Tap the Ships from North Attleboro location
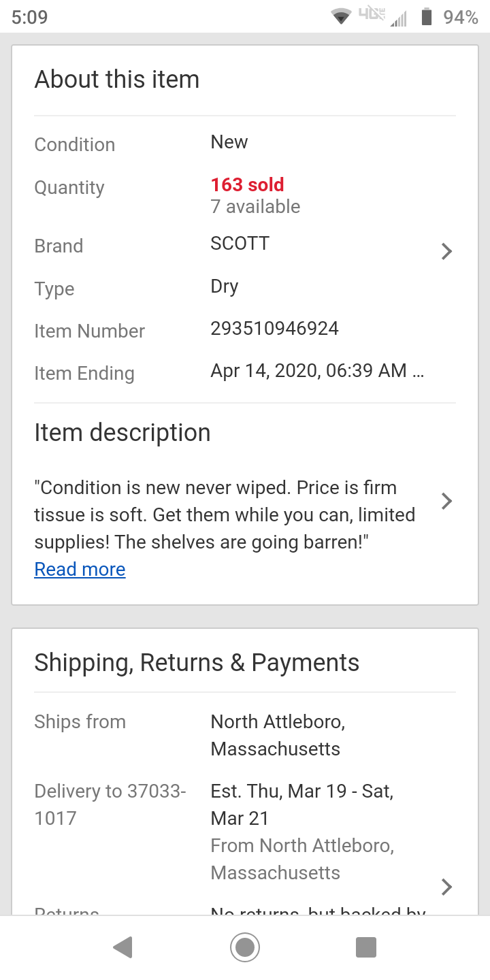This screenshot has height=980, width=490. [278, 735]
